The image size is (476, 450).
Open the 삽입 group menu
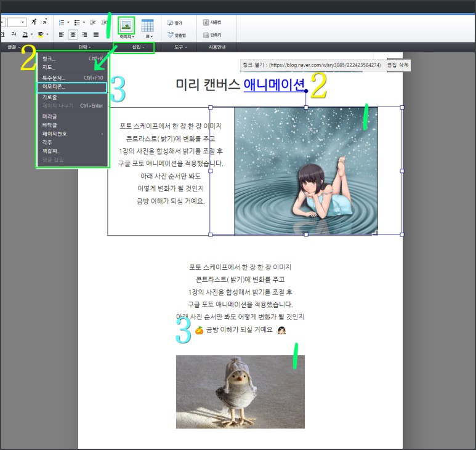point(138,47)
